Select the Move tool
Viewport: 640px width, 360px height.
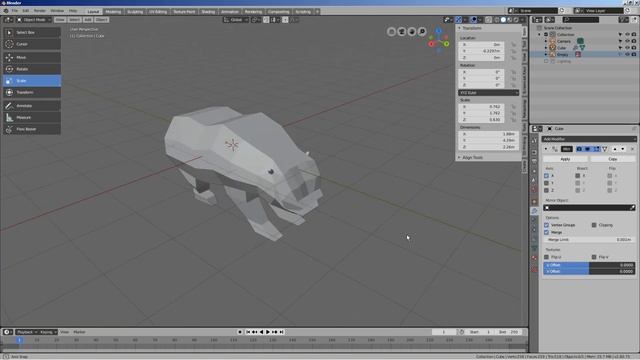tap(32, 58)
